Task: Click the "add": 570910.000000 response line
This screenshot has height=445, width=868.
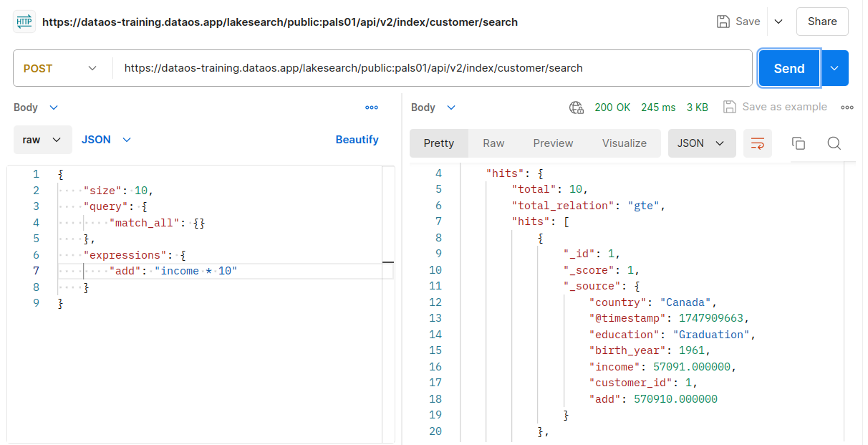Action: coord(653,399)
